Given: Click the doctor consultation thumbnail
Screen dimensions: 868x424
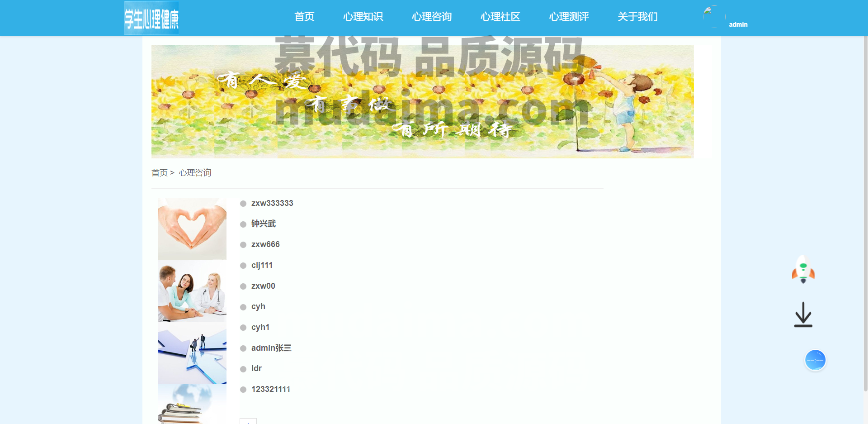Looking at the screenshot, I should point(192,291).
